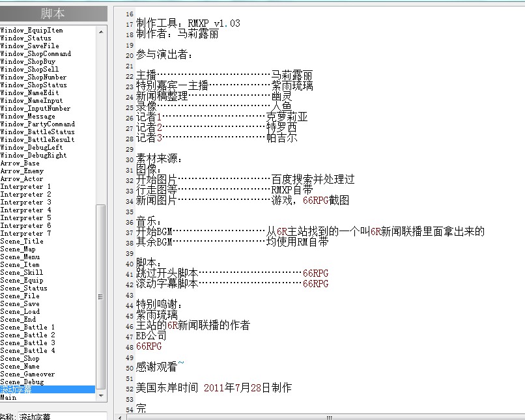Pick the Window_Message script

click(28, 116)
